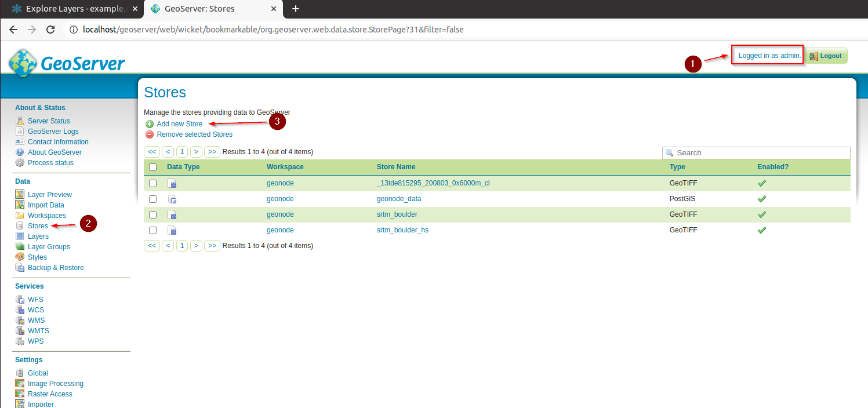Click the WCS service icon
868x408 pixels.
[20, 310]
